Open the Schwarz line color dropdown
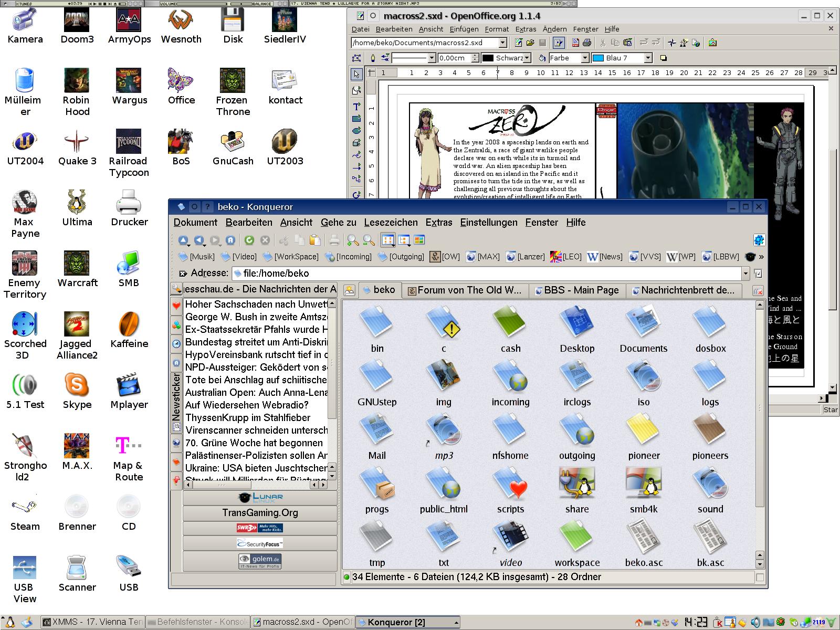The image size is (840, 630). tap(527, 58)
